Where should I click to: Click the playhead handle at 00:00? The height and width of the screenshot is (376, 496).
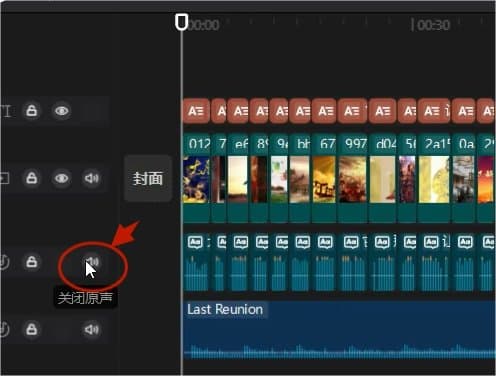click(182, 22)
